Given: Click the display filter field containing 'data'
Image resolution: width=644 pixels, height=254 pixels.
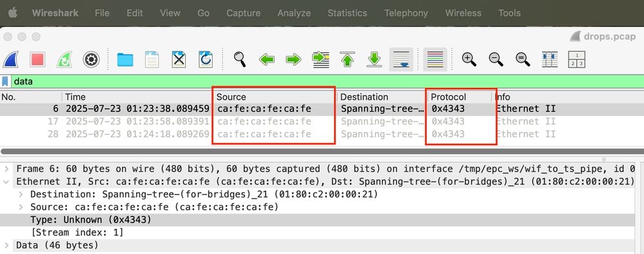Looking at the screenshot, I should pyautogui.click(x=327, y=81).
